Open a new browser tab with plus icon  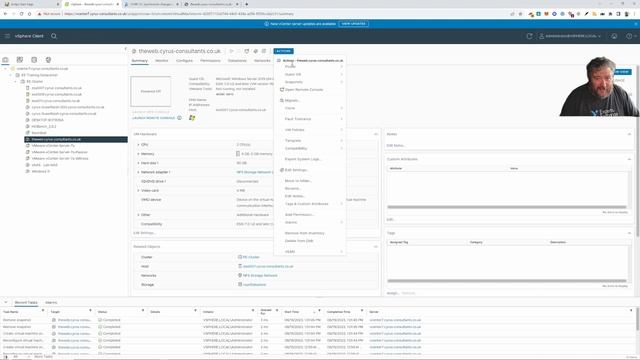point(247,4)
